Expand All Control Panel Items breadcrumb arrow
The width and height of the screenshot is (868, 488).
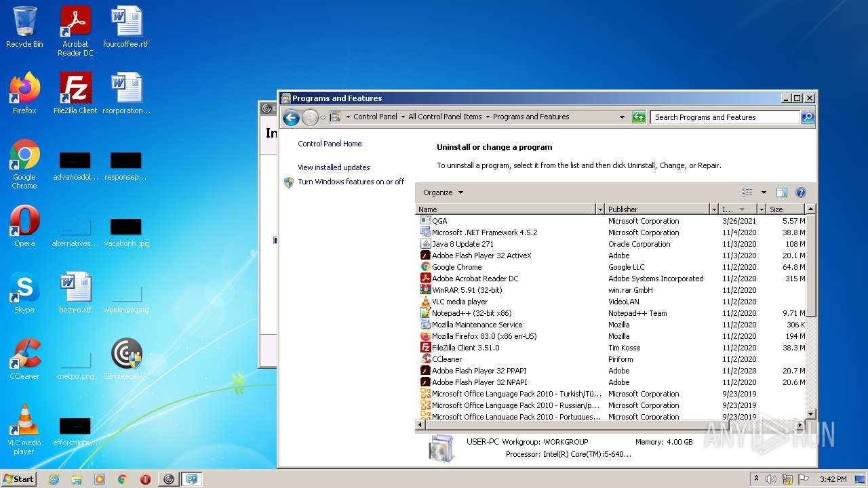[x=488, y=117]
